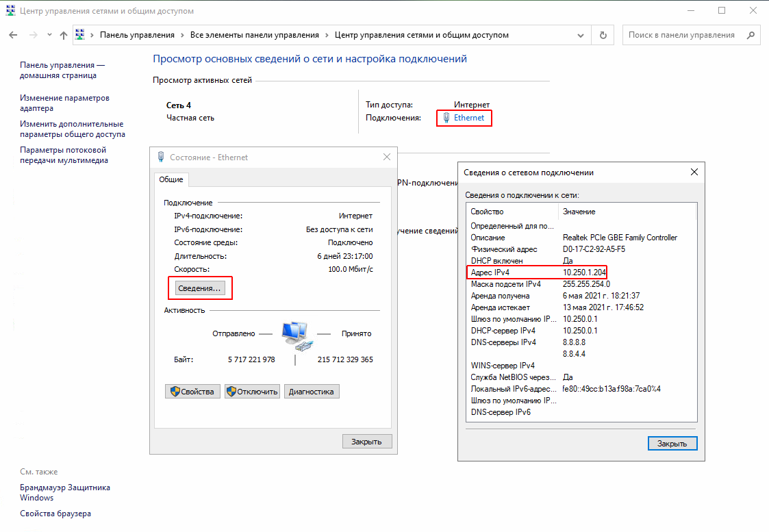Click the 'Значение' column header
769x532 pixels.
click(x=627, y=212)
